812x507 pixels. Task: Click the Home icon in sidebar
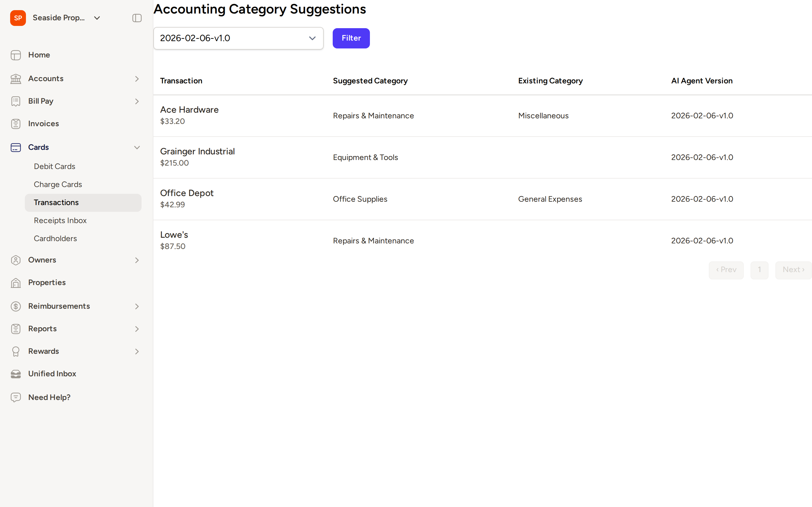[x=16, y=55]
